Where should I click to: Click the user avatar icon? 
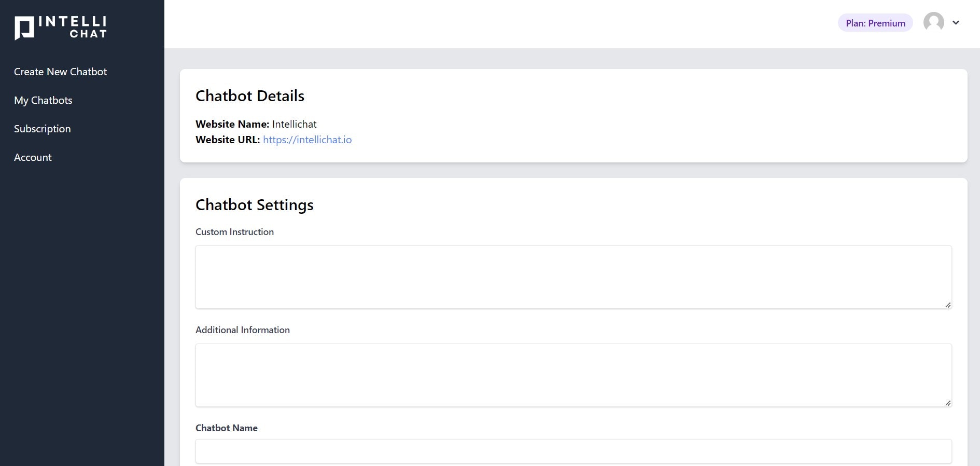coord(933,22)
